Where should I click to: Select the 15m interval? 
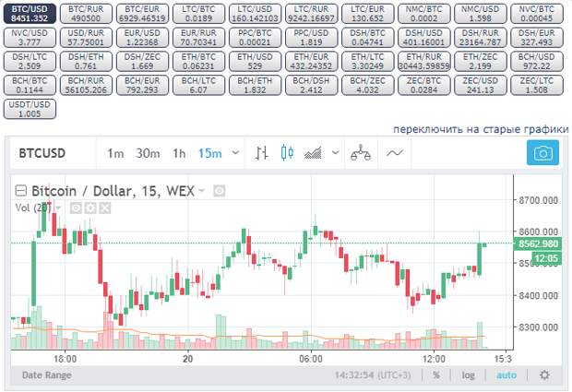coord(210,153)
